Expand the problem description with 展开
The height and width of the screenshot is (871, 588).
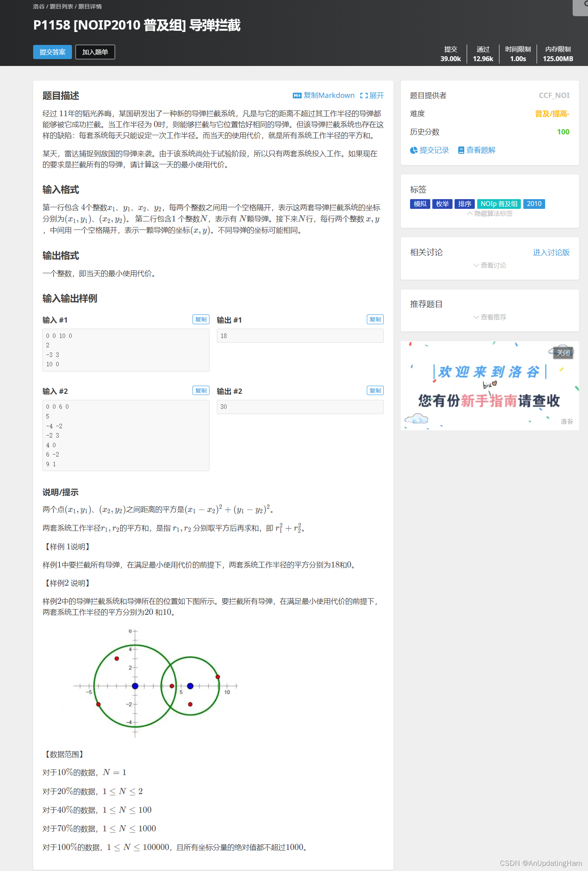[x=376, y=96]
